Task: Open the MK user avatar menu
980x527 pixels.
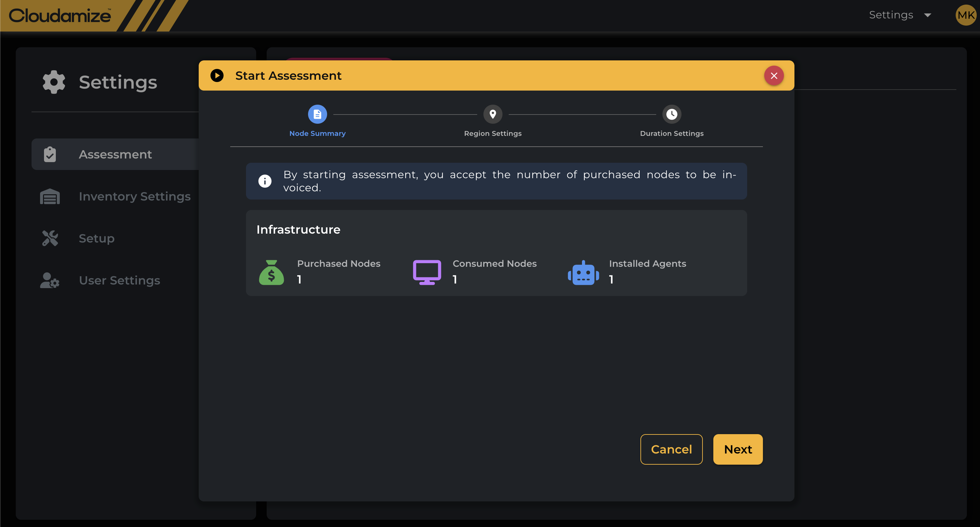Action: (x=966, y=15)
